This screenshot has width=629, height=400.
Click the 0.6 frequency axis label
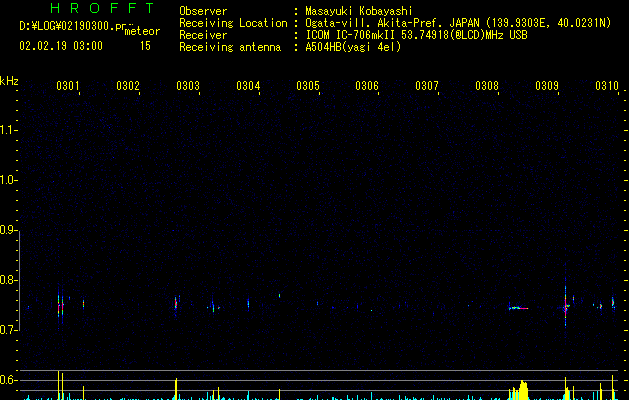[x=8, y=380]
